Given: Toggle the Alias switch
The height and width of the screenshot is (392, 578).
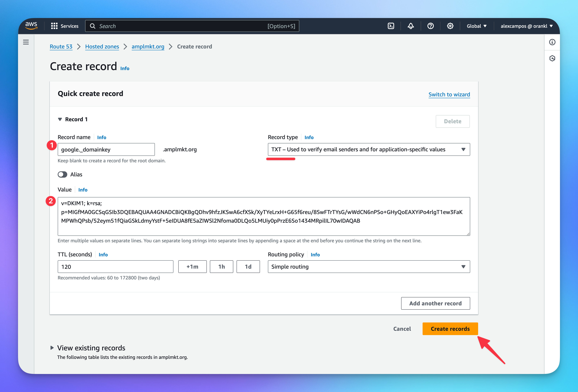Looking at the screenshot, I should click(62, 175).
